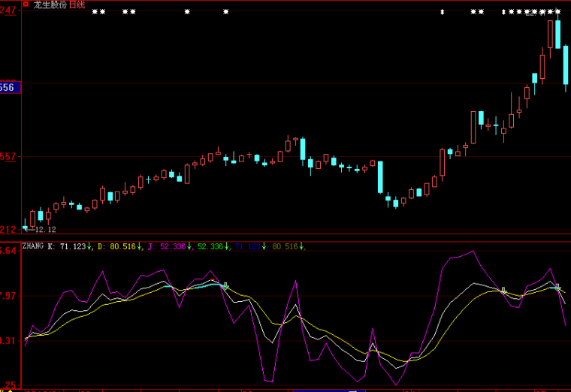Click the rightmost star marker in the top row
Image resolution: width=571 pixels, height=392 pixels.
[558, 12]
